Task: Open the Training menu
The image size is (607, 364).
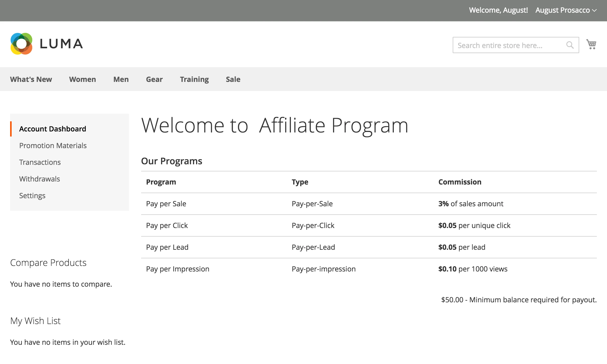Action: pos(194,79)
